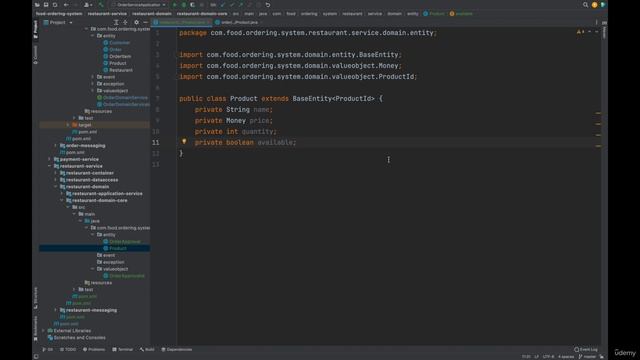640x360 pixels.
Task: Open the Dependencies tool window tab
Action: click(177, 350)
